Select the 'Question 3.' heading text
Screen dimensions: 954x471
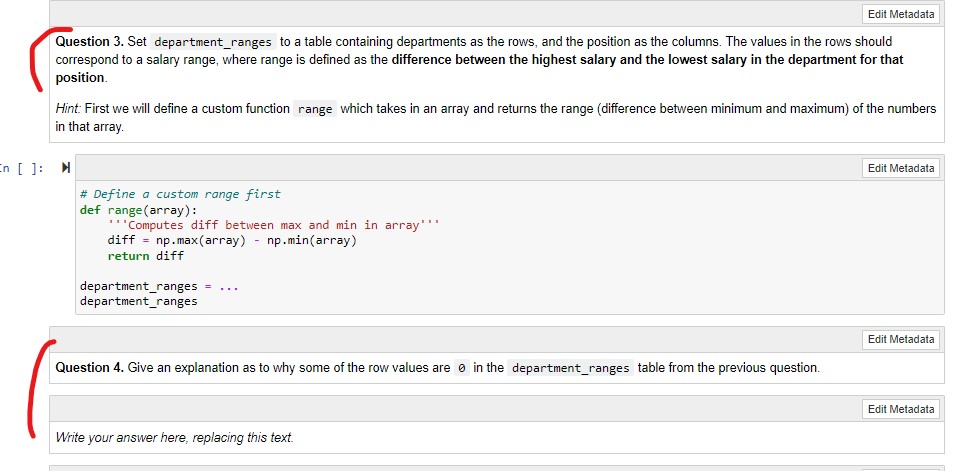coord(90,42)
